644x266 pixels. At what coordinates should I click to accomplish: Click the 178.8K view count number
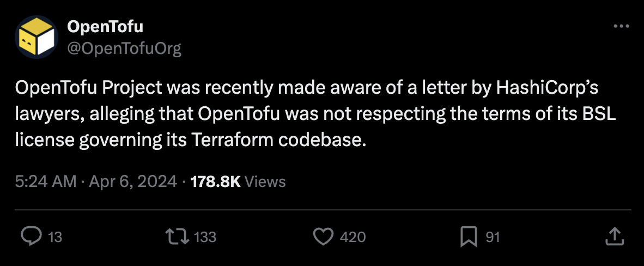(216, 181)
